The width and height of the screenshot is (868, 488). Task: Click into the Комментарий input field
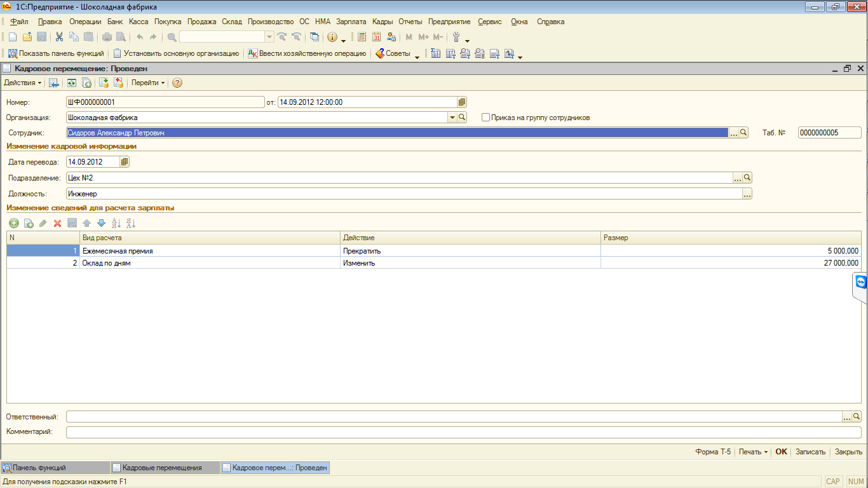(x=464, y=432)
